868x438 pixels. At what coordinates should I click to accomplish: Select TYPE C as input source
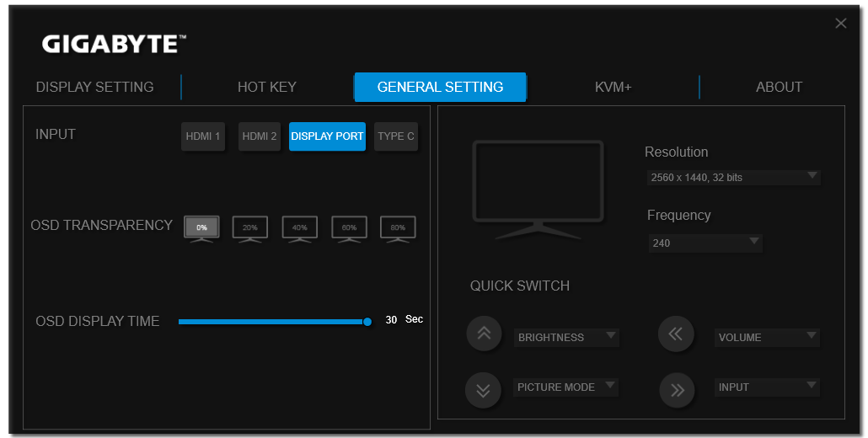(396, 136)
